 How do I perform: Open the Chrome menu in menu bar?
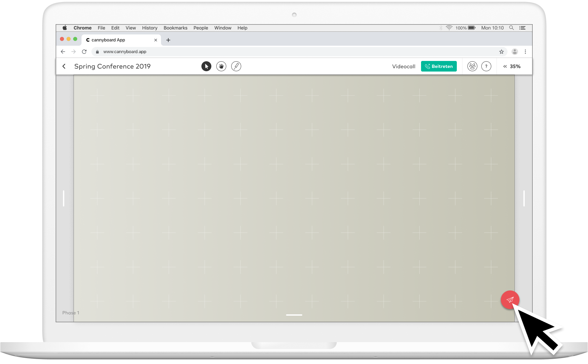tap(82, 28)
